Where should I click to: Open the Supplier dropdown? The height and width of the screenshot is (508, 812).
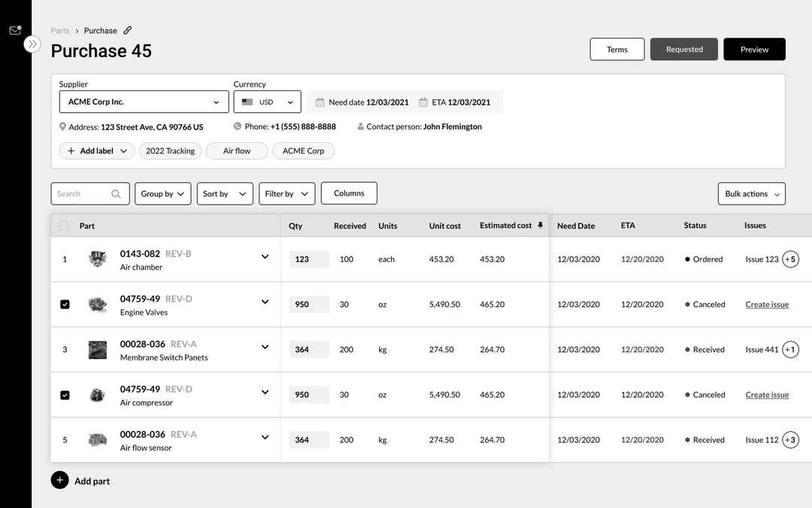point(143,102)
